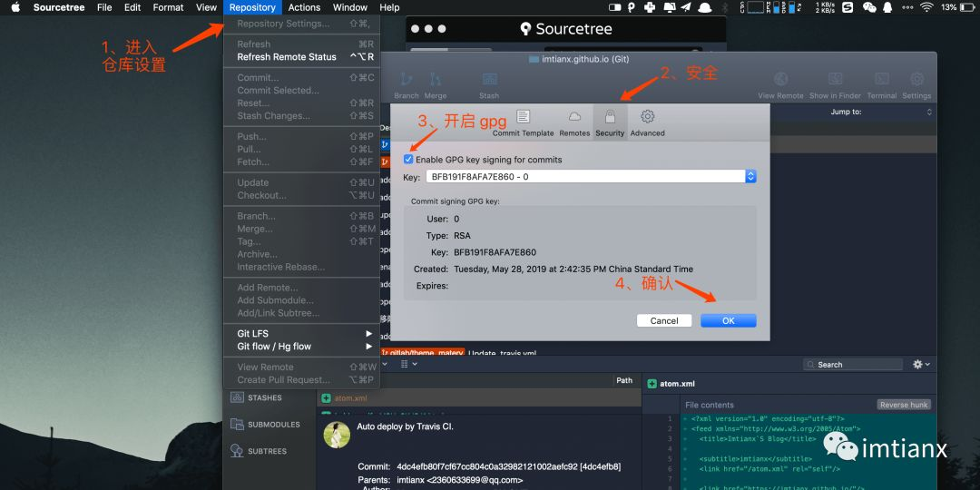Click the atom.xml diff header title

tap(678, 384)
